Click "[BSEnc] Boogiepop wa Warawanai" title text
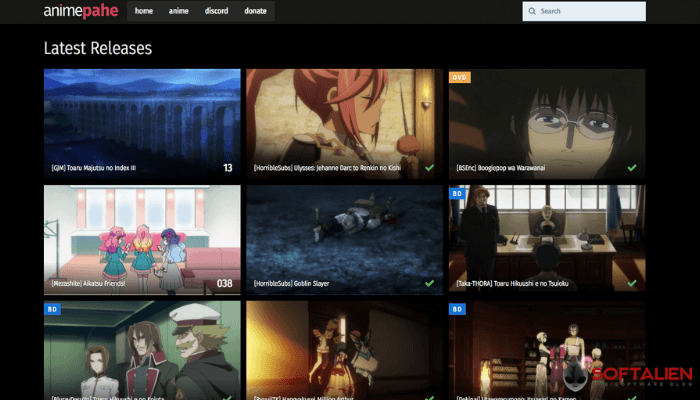The image size is (700, 400). [x=500, y=168]
